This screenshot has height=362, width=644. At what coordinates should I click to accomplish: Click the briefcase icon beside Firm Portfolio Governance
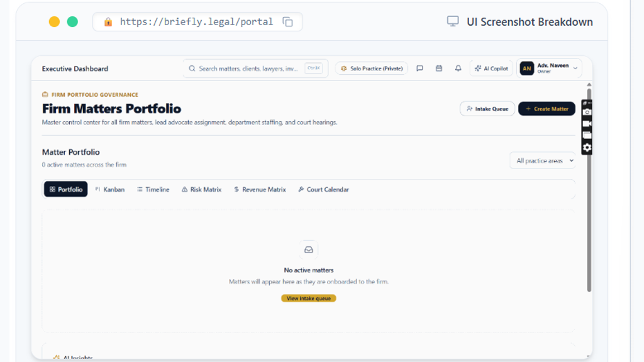click(45, 94)
